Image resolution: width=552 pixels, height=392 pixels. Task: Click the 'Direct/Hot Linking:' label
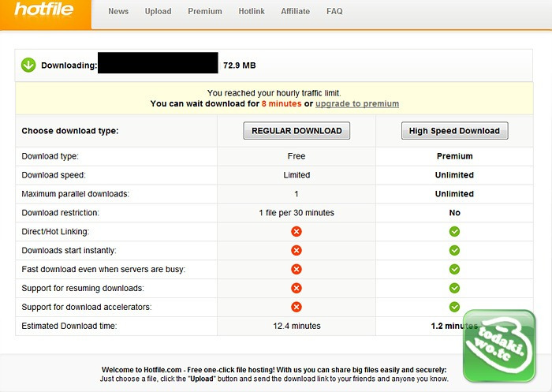click(55, 231)
